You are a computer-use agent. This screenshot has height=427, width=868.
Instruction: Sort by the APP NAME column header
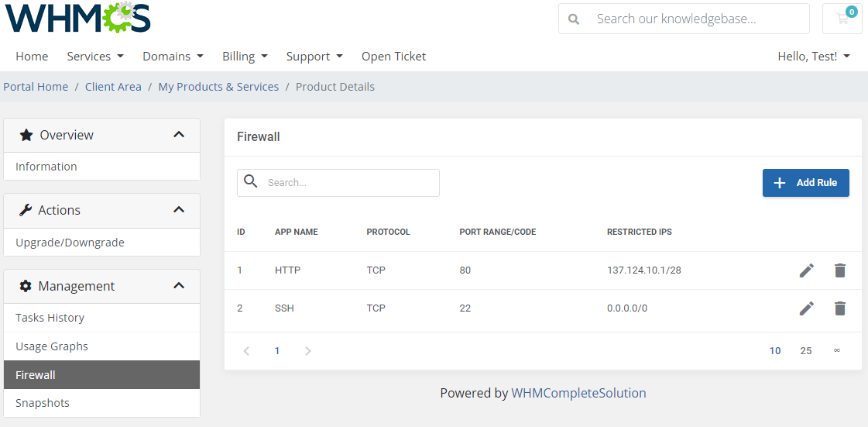tap(296, 232)
